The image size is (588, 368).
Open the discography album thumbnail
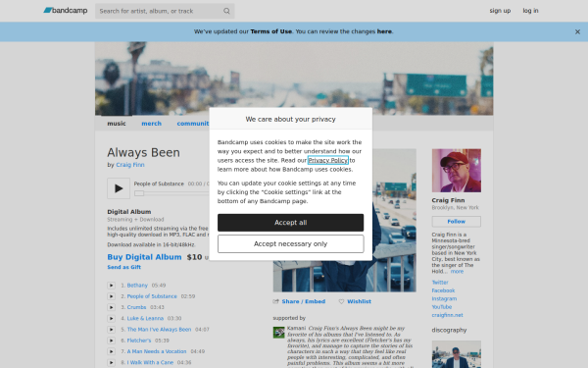coord(456,354)
